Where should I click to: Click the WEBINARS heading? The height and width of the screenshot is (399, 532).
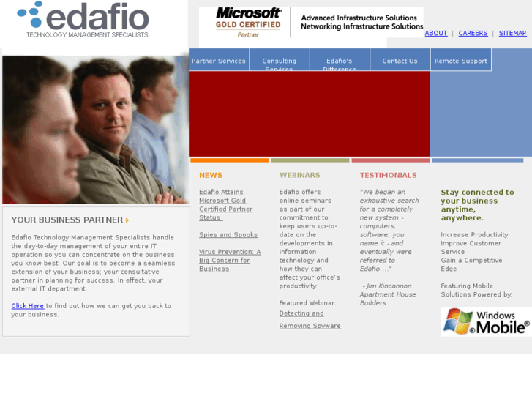(299, 175)
